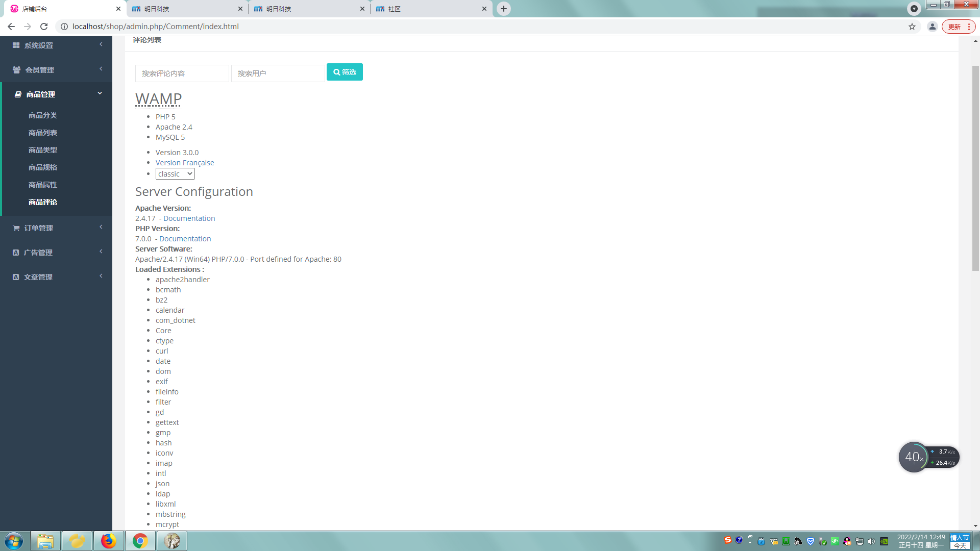Click the scrollbar down arrow
980x551 pixels.
click(975, 525)
